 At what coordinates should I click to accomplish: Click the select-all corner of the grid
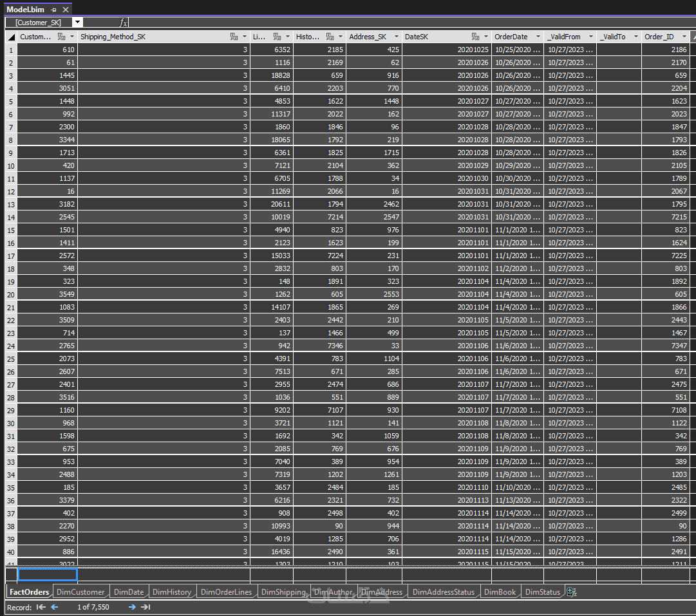(11, 37)
